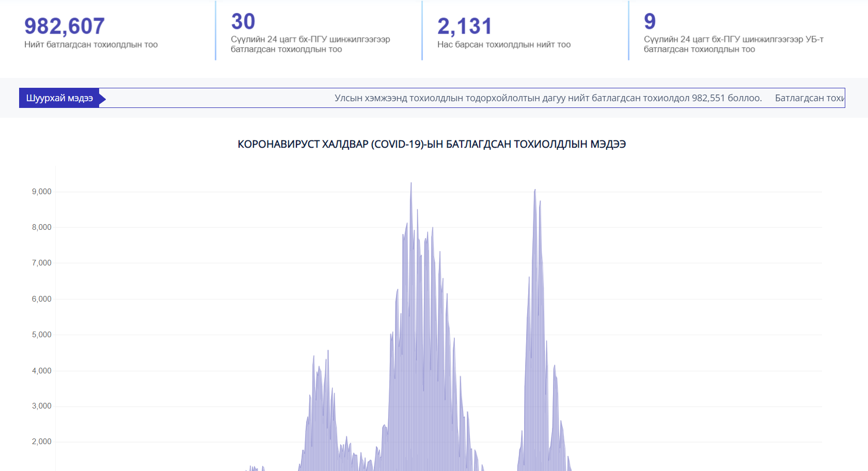
Task: Click the 2,000 y-axis label
Action: [42, 442]
